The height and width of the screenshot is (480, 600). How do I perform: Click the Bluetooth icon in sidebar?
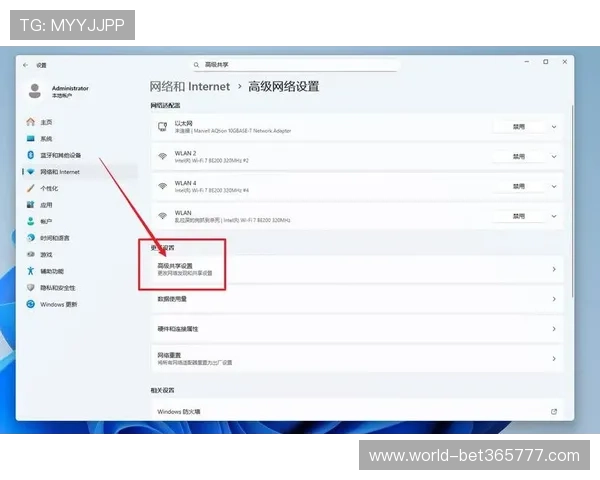[x=31, y=155]
